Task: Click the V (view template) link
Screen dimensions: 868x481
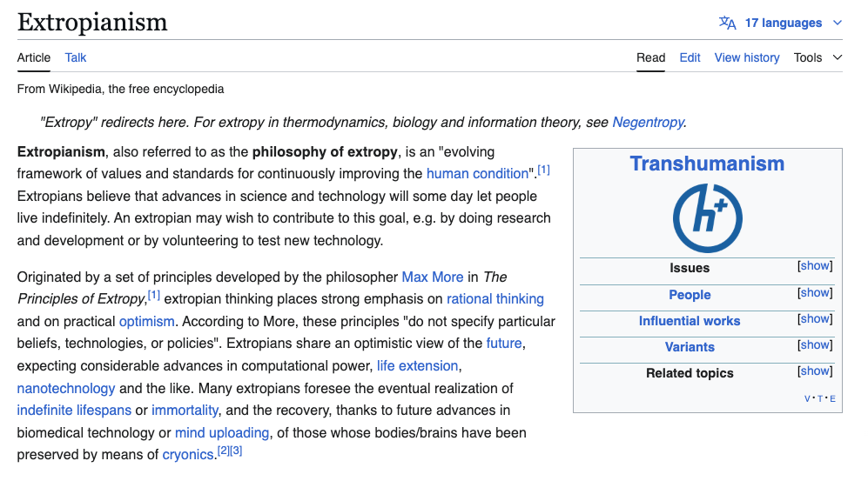Action: (x=807, y=398)
